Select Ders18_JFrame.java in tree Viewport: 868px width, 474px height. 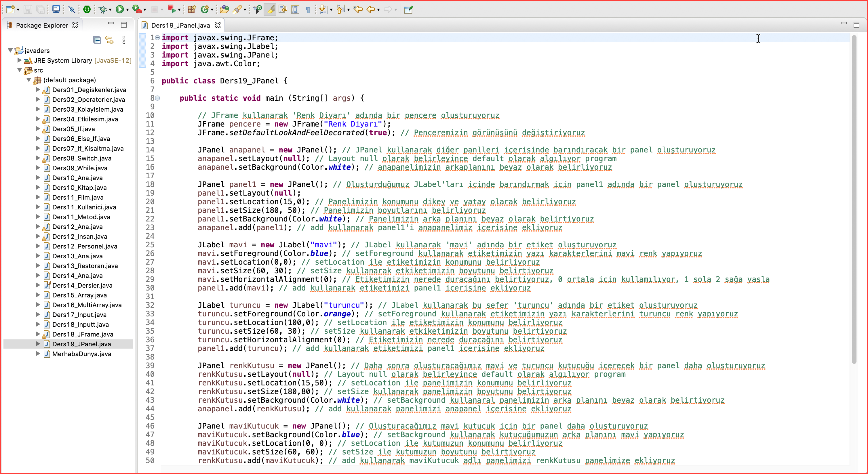click(83, 334)
